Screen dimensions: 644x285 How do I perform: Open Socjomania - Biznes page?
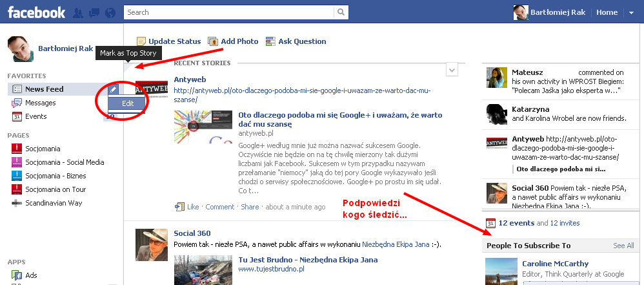coord(56,176)
